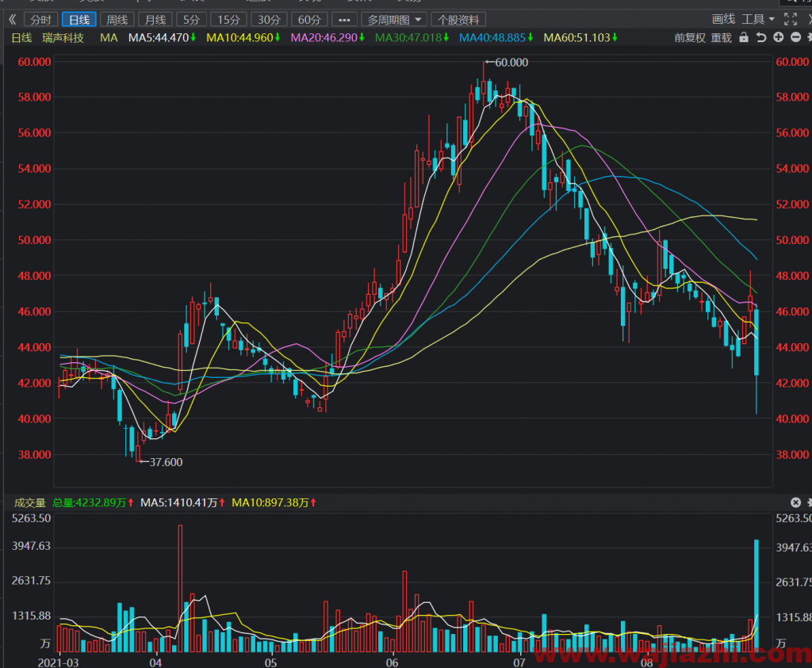The height and width of the screenshot is (668, 812).
Task: Click MA60:51.103 indicator value
Action: coord(580,38)
